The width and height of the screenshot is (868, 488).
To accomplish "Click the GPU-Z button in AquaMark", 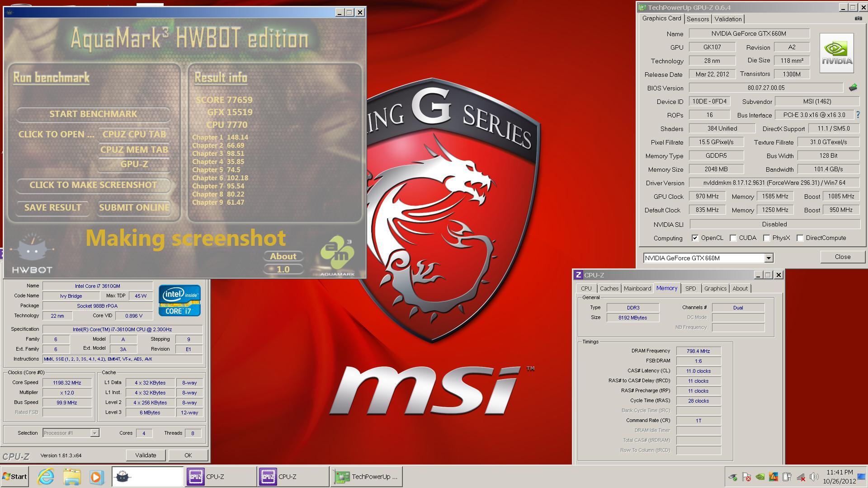I will (134, 164).
